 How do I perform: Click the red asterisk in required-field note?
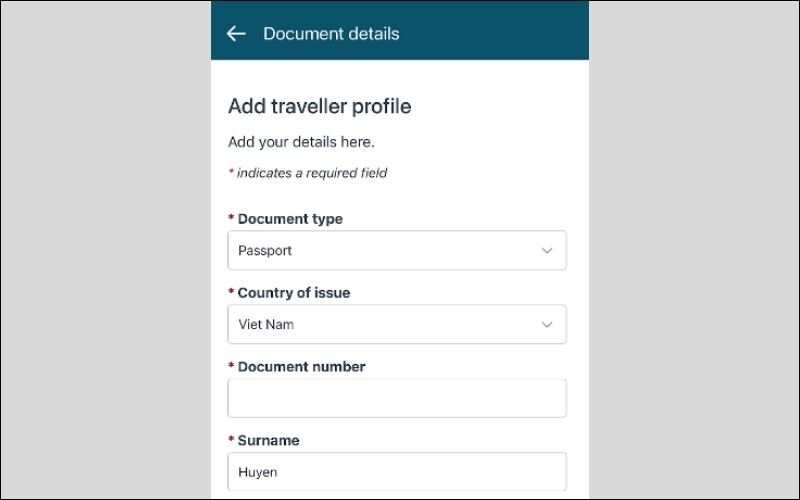(x=231, y=173)
